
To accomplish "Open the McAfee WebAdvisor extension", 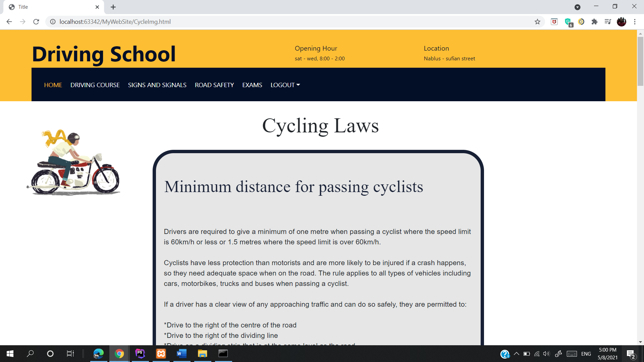I will pos(554,21).
